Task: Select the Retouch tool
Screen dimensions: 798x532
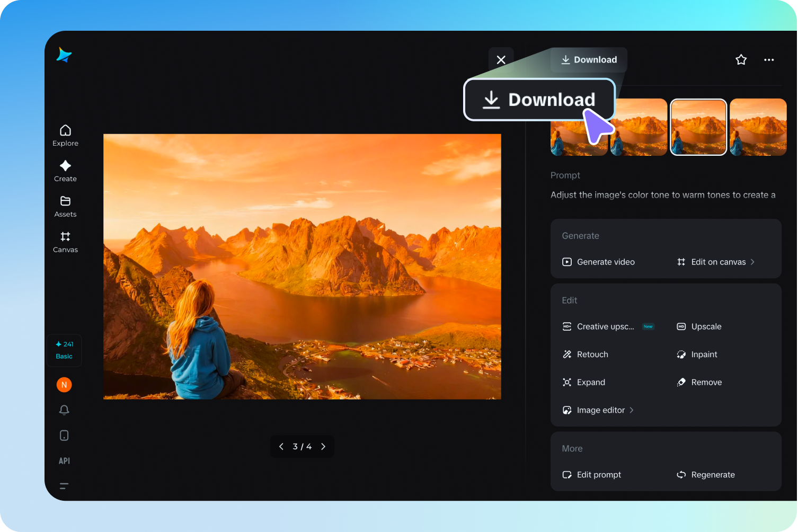Action: point(592,354)
